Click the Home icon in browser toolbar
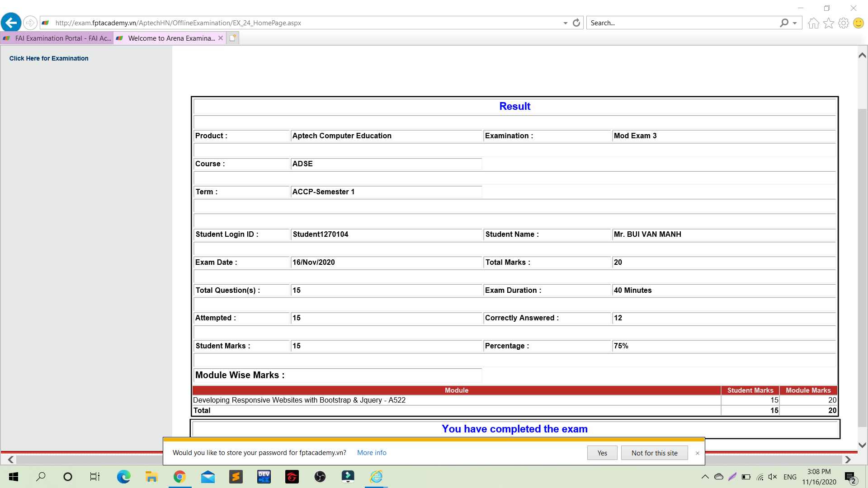868x488 pixels. pyautogui.click(x=813, y=23)
